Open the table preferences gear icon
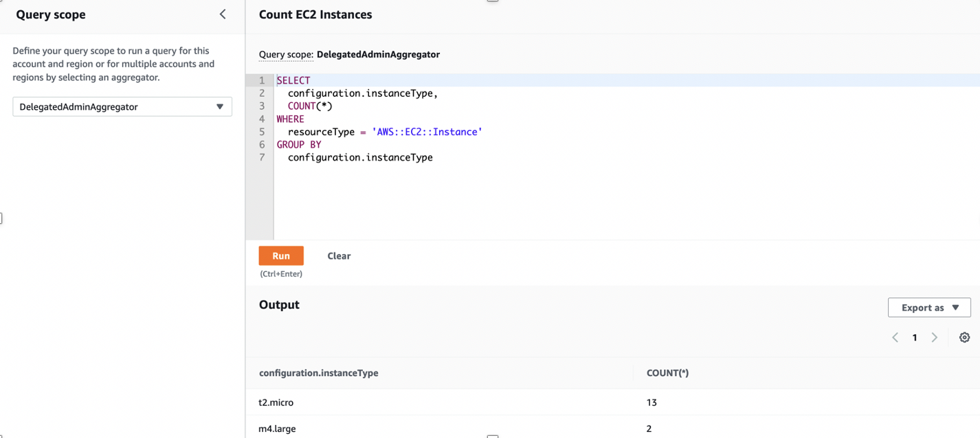 tap(964, 337)
